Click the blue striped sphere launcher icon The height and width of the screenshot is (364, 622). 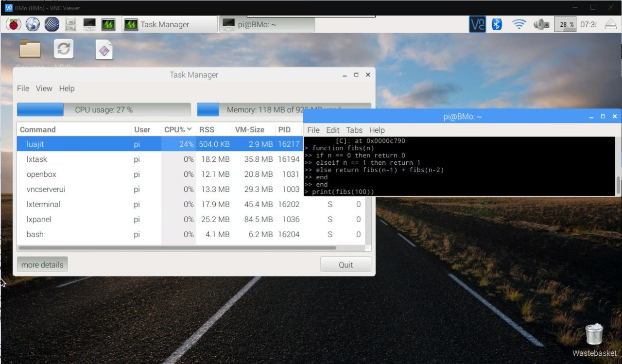pyautogui.click(x=52, y=24)
